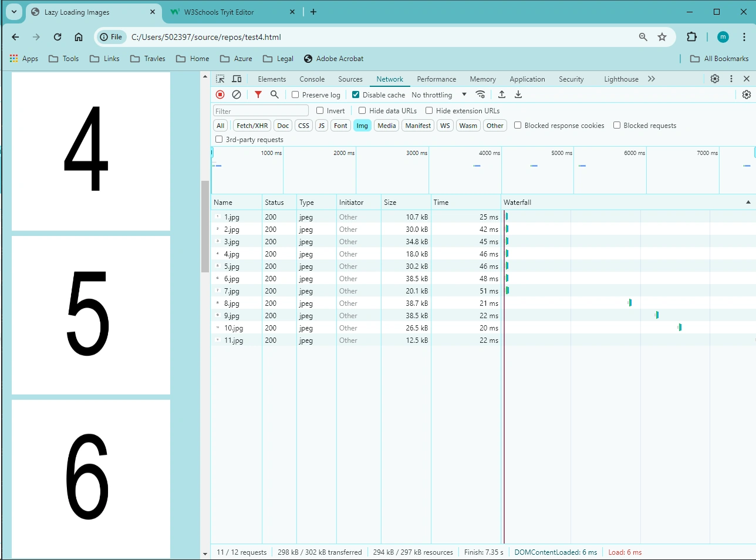Click the inspect element picker icon
The height and width of the screenshot is (560, 756).
(x=220, y=79)
